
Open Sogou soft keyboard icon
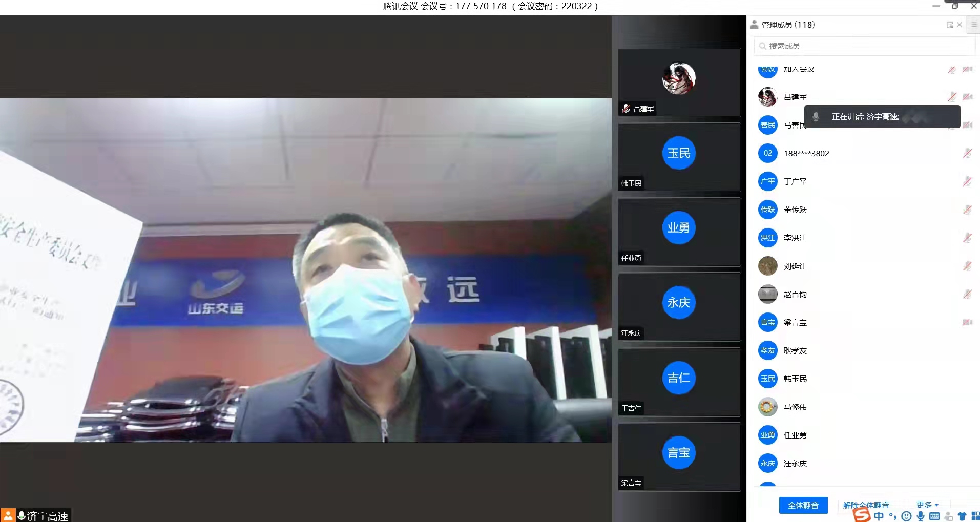[x=934, y=516]
